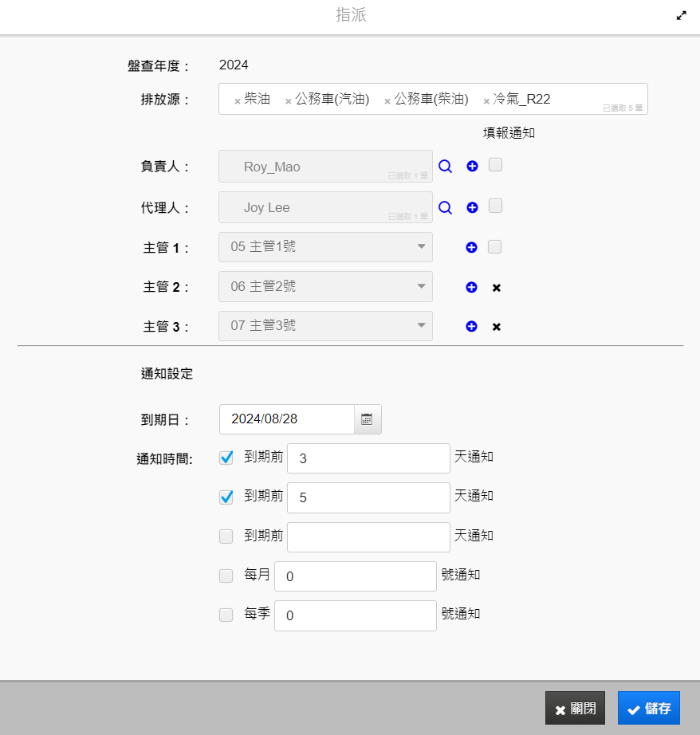Remove the 公務車(柴油) tag
The image size is (700, 735).
coord(387,101)
